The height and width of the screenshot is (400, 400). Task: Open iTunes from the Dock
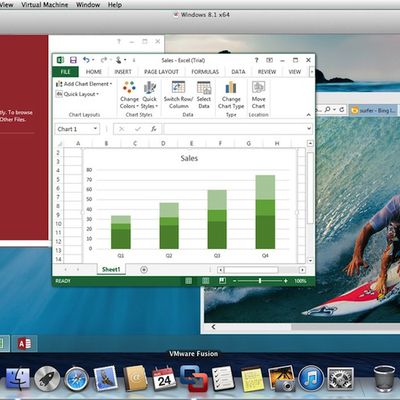(x=311, y=379)
